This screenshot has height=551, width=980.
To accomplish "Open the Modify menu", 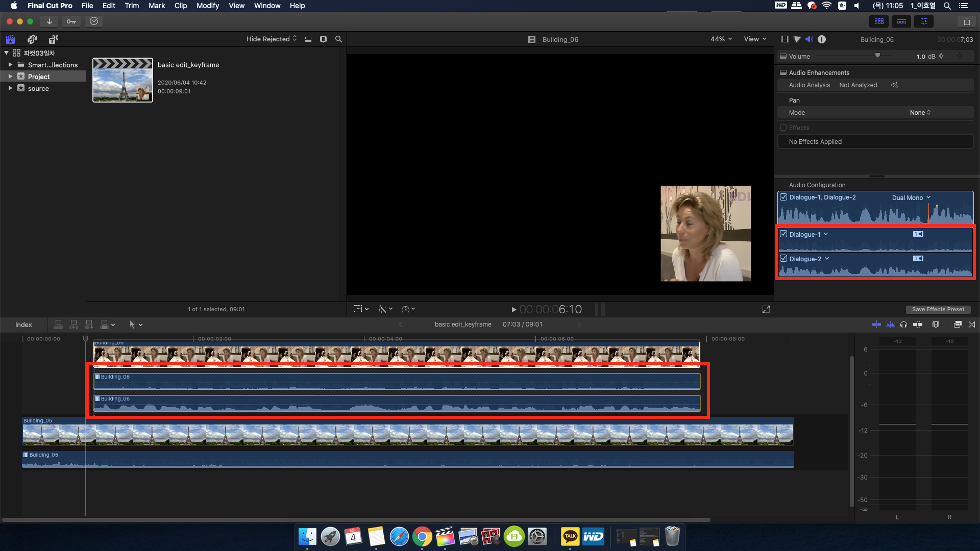I will coord(207,6).
